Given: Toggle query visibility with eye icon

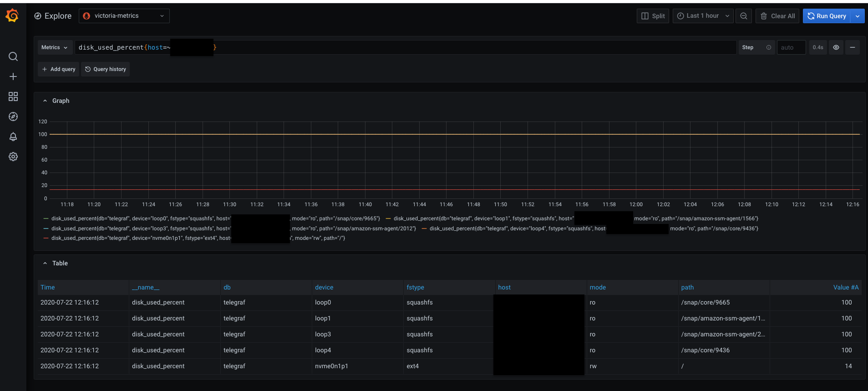Looking at the screenshot, I should click(x=836, y=47).
